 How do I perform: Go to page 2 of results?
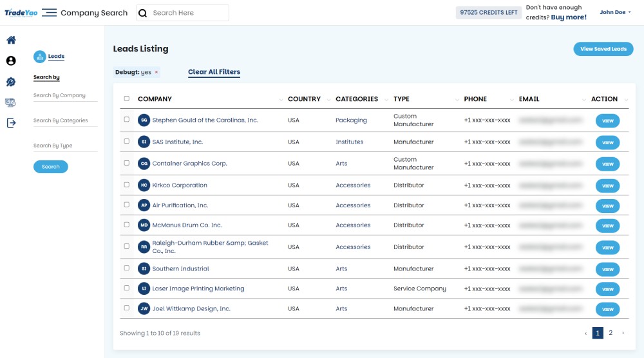click(x=611, y=333)
